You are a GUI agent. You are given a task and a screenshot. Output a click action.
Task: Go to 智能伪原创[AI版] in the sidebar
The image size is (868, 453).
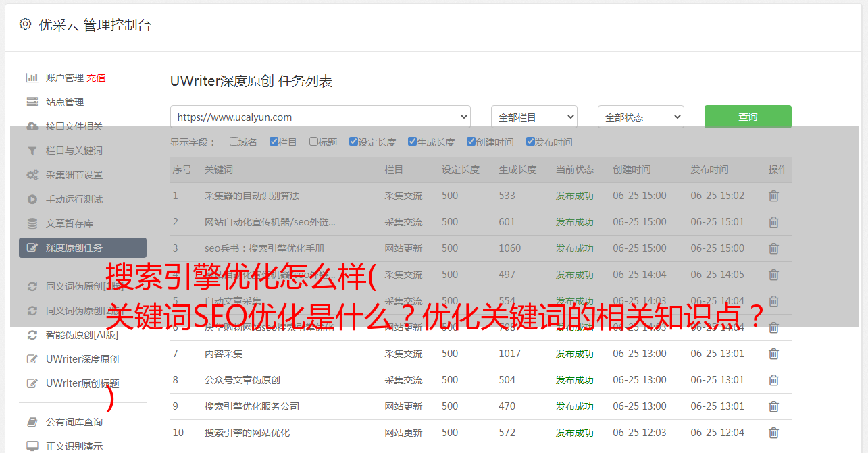(82, 335)
